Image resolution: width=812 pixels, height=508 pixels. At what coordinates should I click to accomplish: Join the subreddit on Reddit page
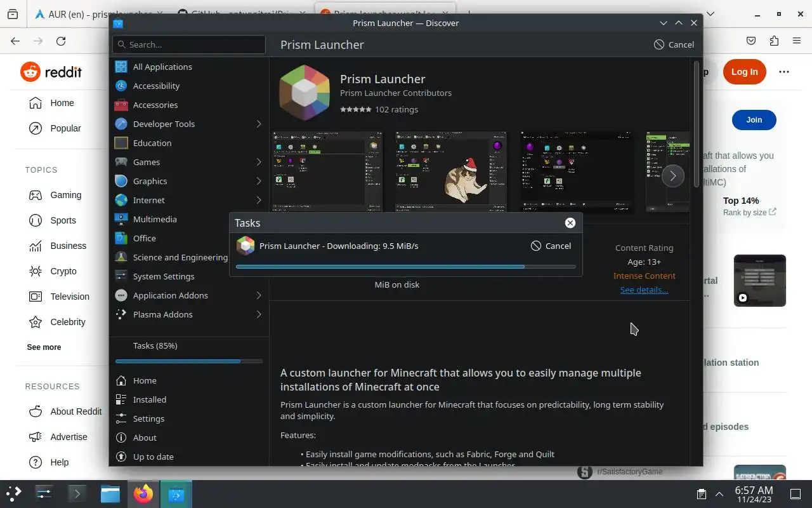pos(754,119)
